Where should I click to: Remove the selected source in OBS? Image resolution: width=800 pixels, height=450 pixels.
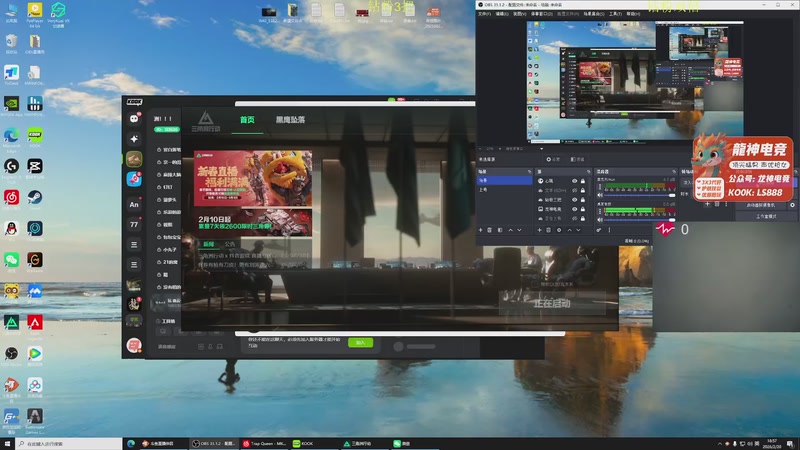click(549, 230)
